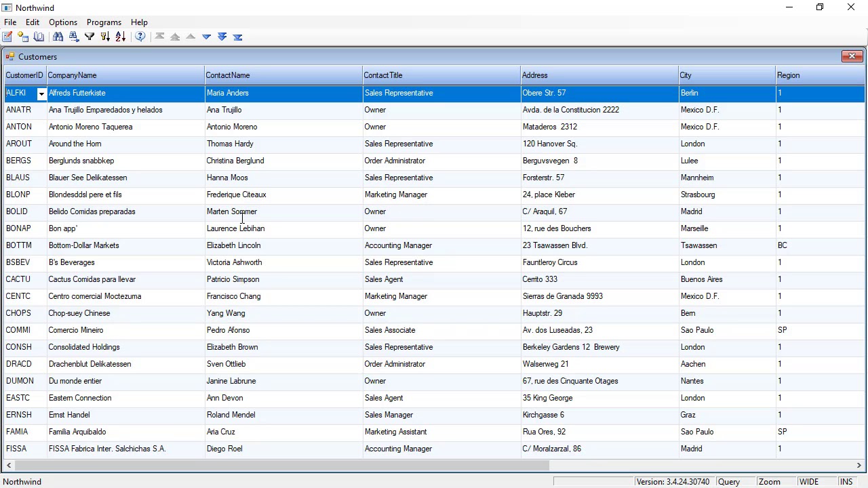Click the Address column header
This screenshot has height=488, width=868.
click(599, 75)
